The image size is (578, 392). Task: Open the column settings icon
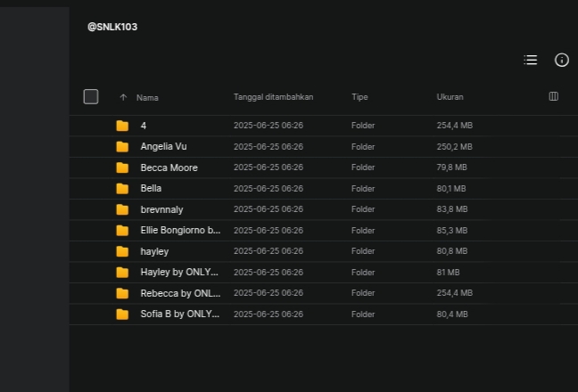[553, 96]
